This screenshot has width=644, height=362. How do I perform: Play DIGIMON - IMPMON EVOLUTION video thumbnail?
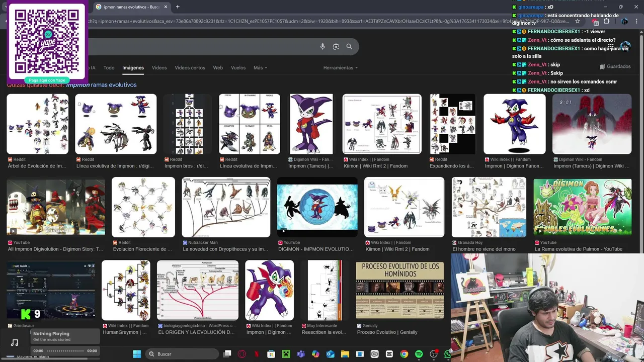pos(317,207)
